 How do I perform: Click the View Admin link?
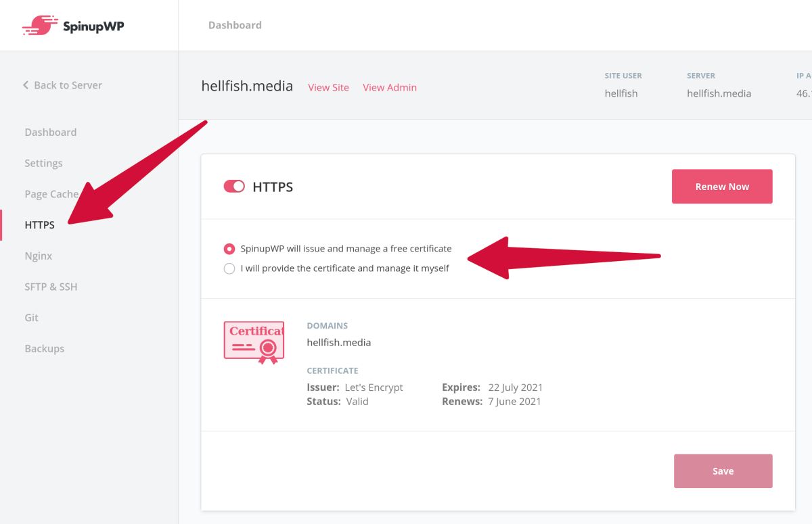(x=390, y=87)
